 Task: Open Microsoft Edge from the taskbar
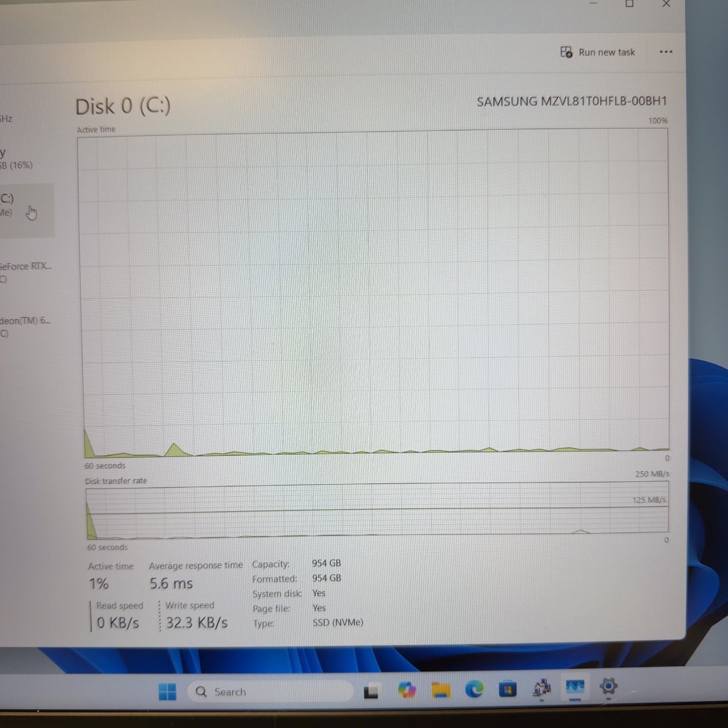click(474, 689)
